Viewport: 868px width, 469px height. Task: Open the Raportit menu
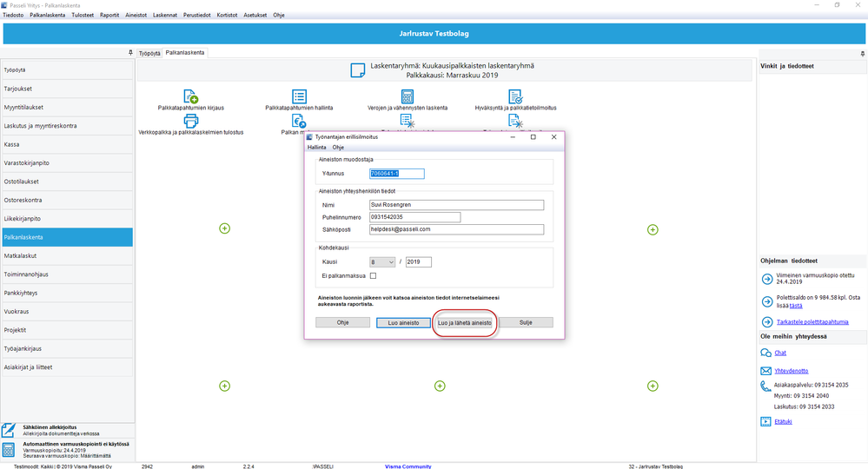point(109,15)
